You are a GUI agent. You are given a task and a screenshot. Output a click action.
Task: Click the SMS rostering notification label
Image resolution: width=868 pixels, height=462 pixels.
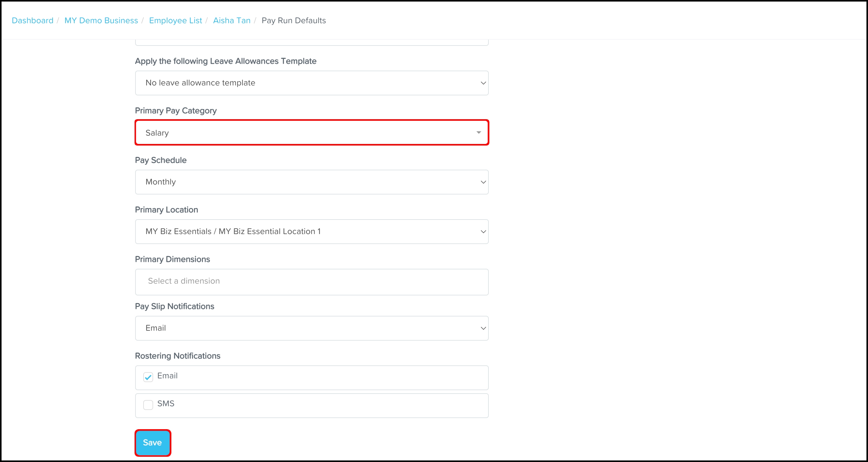pos(166,404)
